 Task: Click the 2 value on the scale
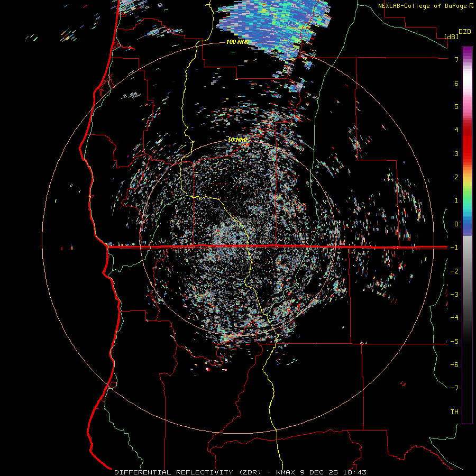pyautogui.click(x=456, y=177)
